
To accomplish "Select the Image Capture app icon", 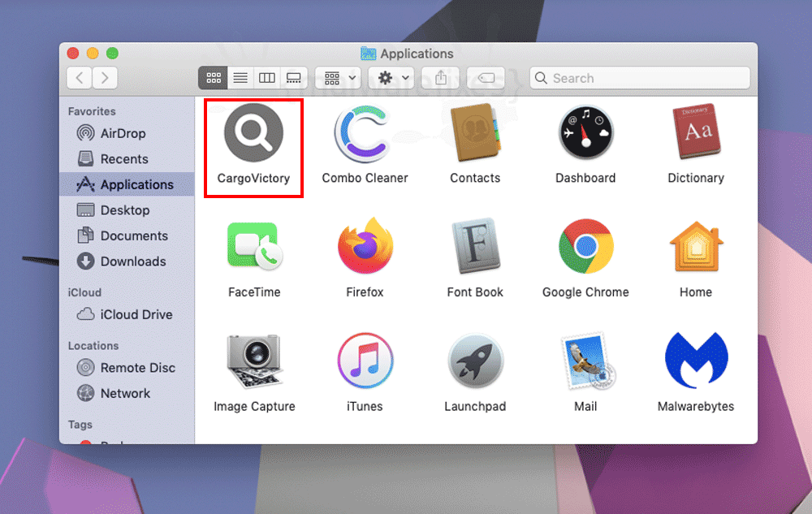I will (x=254, y=361).
